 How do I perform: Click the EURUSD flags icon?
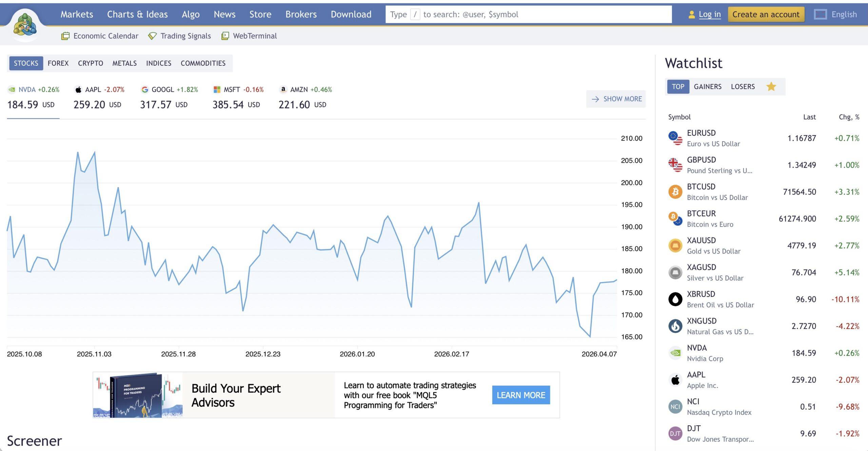click(x=675, y=138)
